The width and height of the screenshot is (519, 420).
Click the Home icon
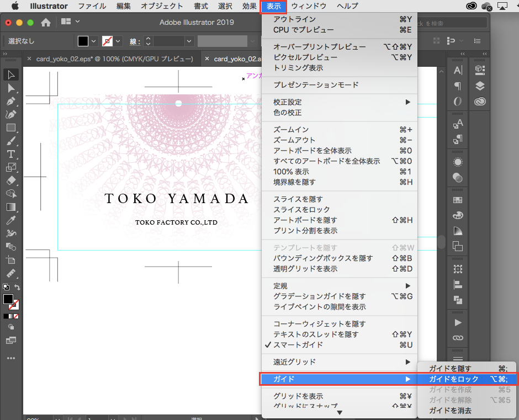tap(46, 23)
